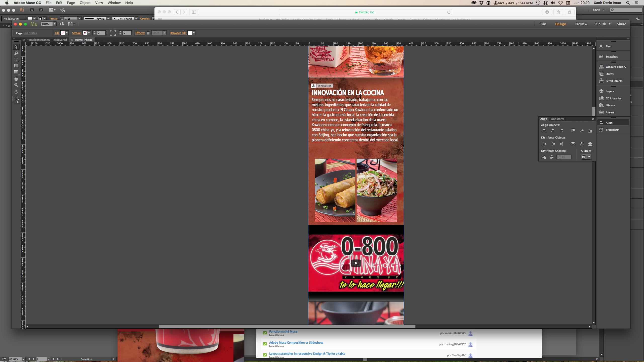The width and height of the screenshot is (644, 362).
Task: Click Distribute horizontal spacing icon
Action: click(552, 157)
